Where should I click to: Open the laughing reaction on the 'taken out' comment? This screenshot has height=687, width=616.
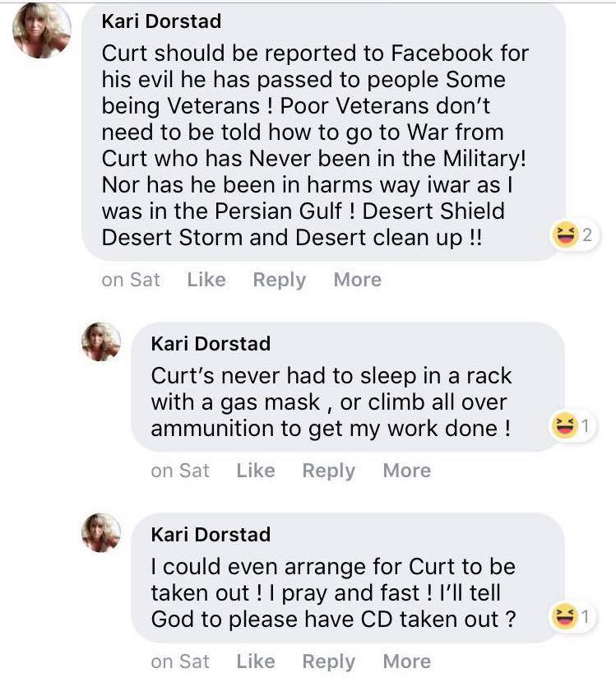point(572,616)
